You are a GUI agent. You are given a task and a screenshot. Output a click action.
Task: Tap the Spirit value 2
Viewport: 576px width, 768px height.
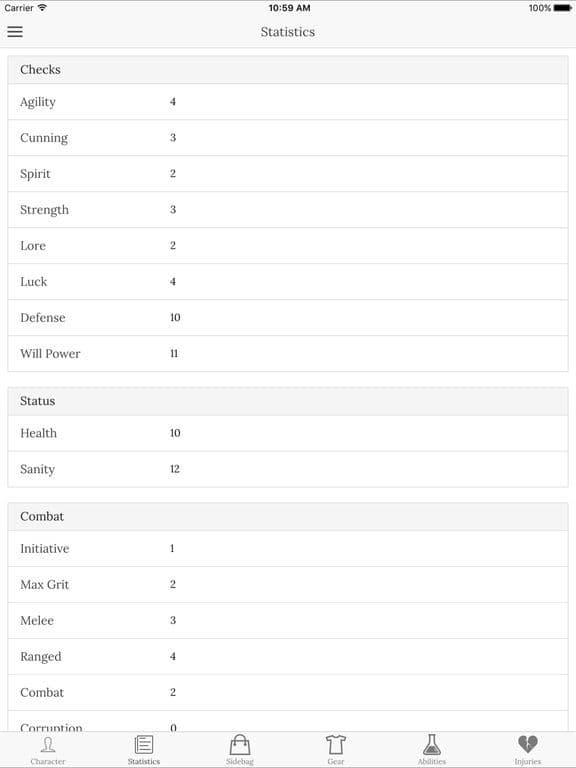click(x=173, y=173)
